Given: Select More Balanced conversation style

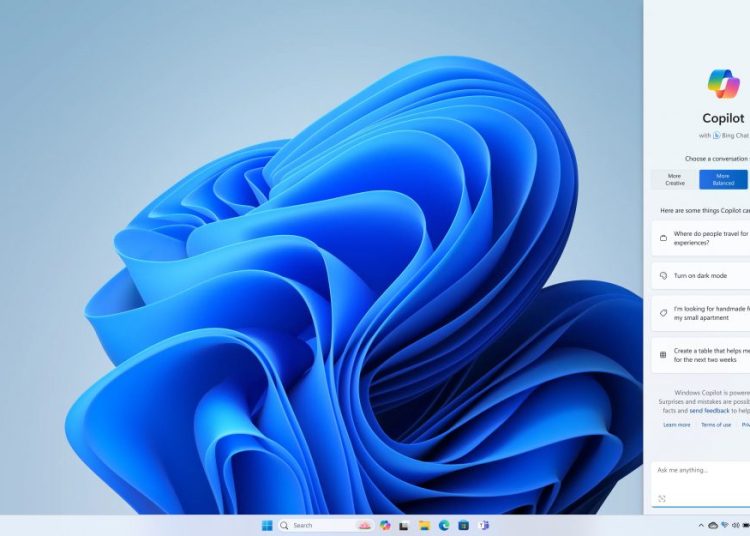Looking at the screenshot, I should point(723,180).
